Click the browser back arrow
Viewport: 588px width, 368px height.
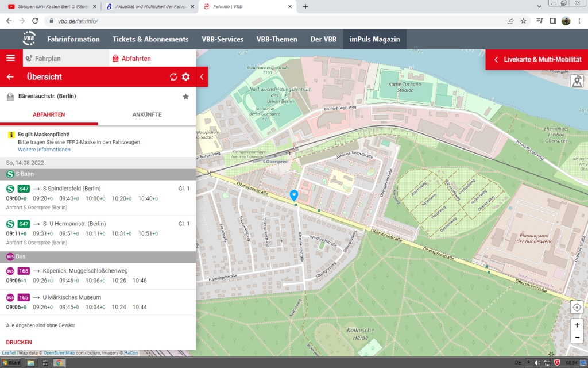coord(9,21)
